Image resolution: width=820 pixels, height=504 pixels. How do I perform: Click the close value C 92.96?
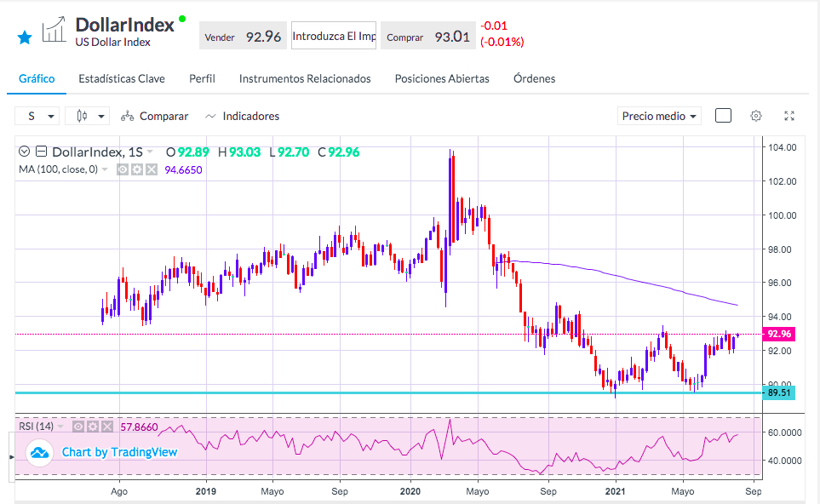tap(339, 152)
